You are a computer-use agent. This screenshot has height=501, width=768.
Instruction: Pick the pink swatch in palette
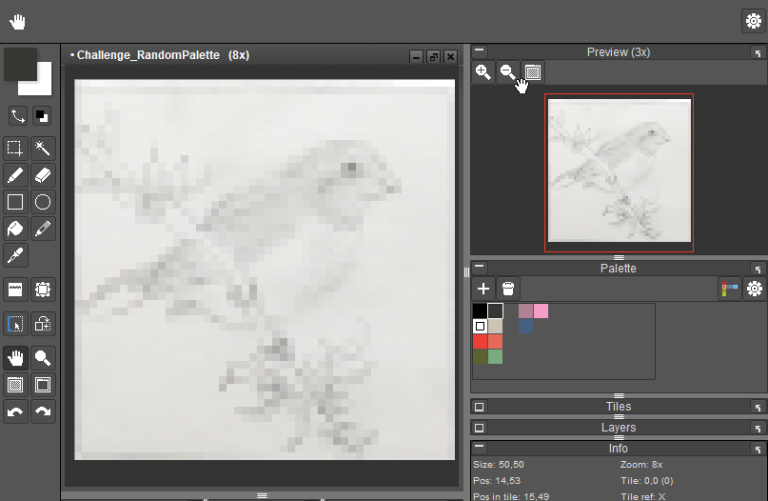point(541,311)
